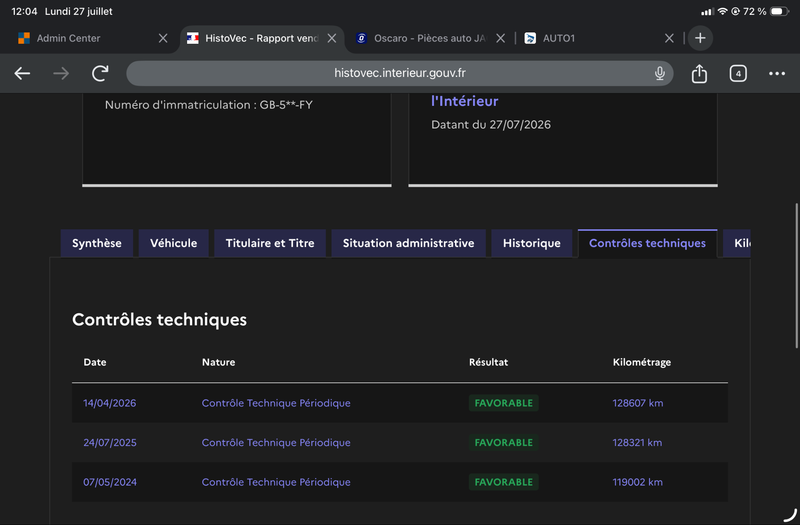The width and height of the screenshot is (800, 525).
Task: Select the HistoVec browser tab
Action: [x=262, y=38]
